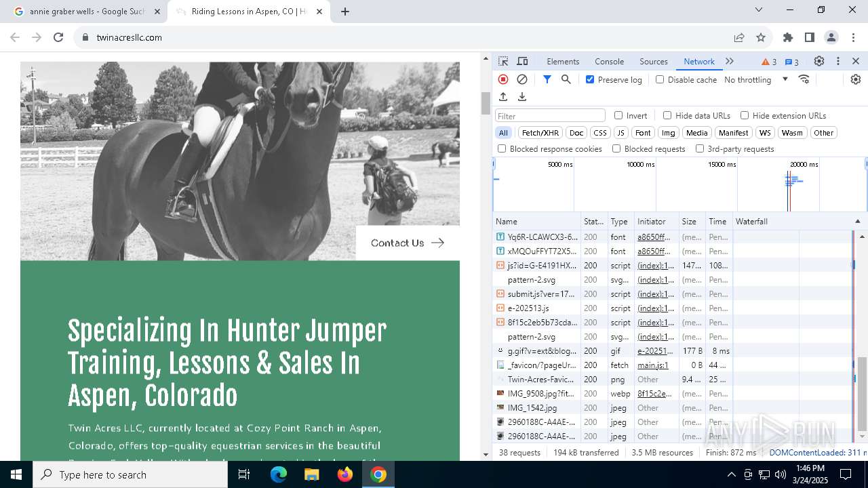Image resolution: width=868 pixels, height=488 pixels.
Task: Open Chrome side panel icon
Action: 810,37
